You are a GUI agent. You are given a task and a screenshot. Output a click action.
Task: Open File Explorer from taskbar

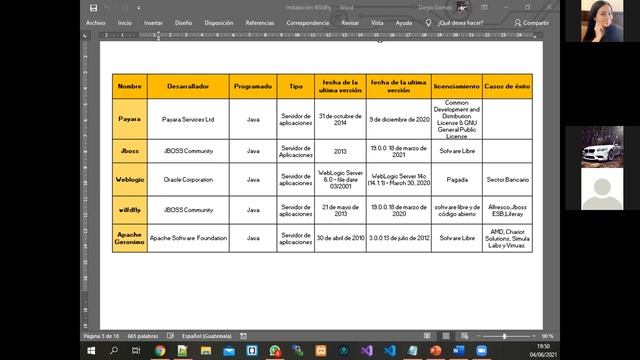(206, 351)
